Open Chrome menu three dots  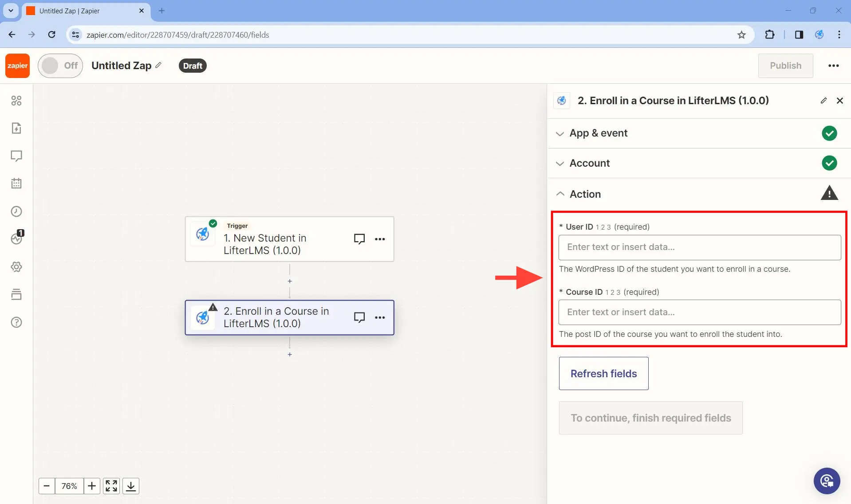coord(839,35)
